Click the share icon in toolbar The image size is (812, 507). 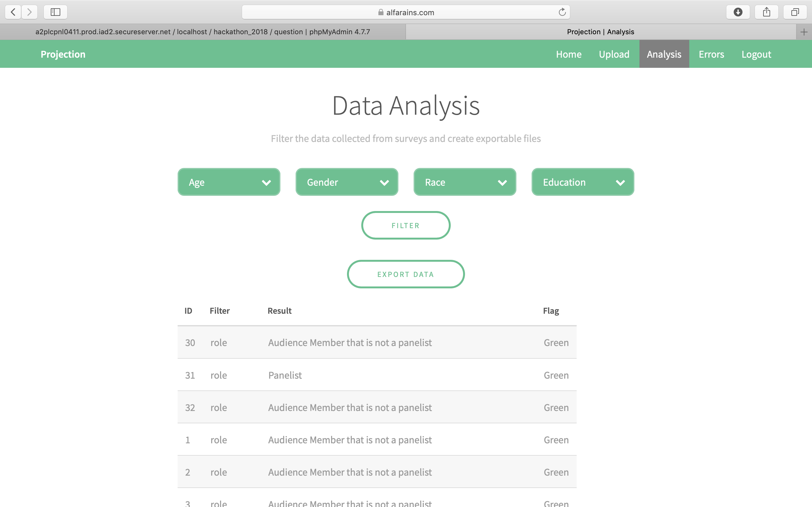(x=766, y=12)
